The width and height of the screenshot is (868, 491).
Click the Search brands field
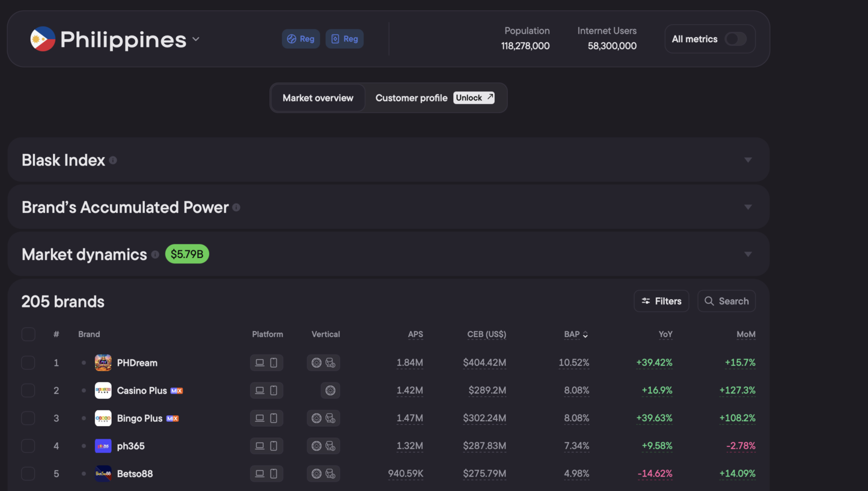pyautogui.click(x=726, y=301)
